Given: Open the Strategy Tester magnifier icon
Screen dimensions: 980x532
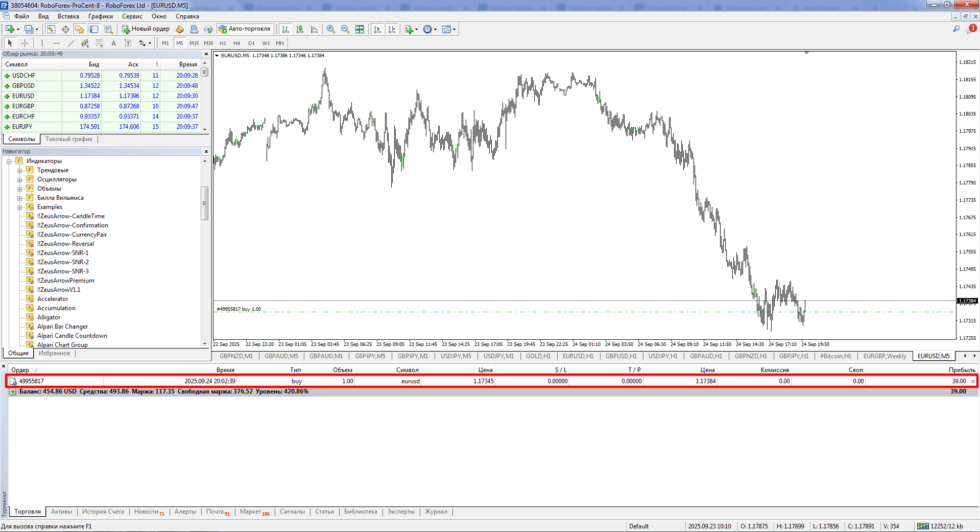Looking at the screenshot, I should [x=108, y=29].
